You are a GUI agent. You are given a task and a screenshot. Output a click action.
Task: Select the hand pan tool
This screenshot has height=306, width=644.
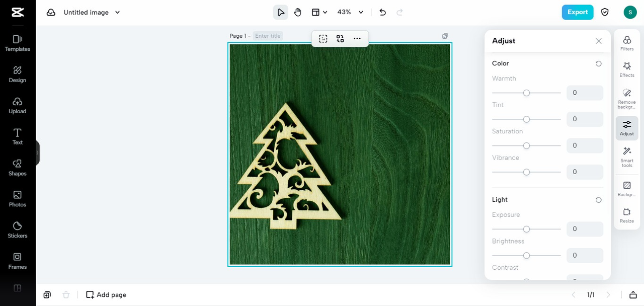click(x=298, y=12)
